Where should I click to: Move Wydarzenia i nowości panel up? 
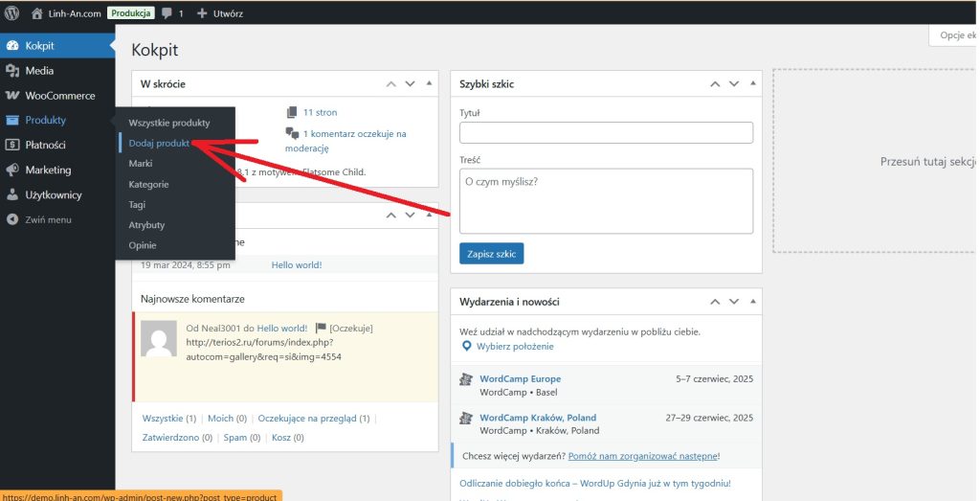coord(715,302)
